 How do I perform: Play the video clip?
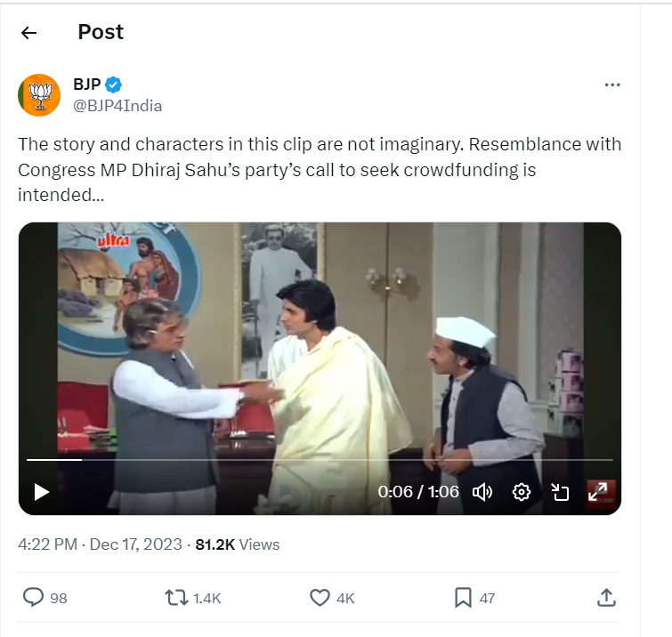pyautogui.click(x=41, y=492)
